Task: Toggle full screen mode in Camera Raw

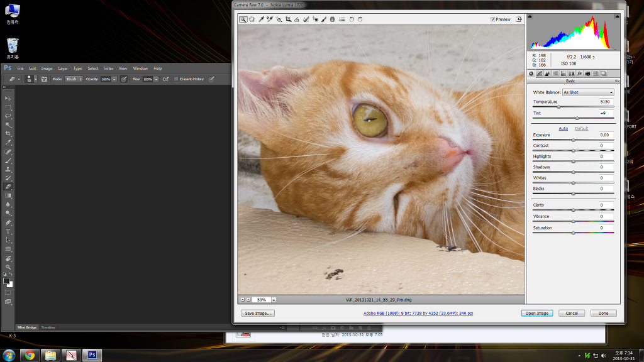Action: click(519, 19)
